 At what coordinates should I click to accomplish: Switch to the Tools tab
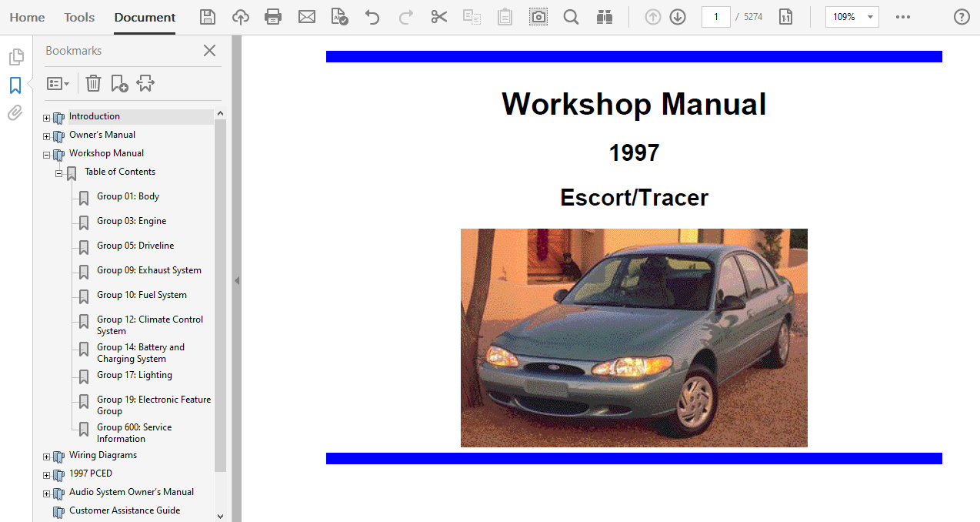pyautogui.click(x=79, y=17)
